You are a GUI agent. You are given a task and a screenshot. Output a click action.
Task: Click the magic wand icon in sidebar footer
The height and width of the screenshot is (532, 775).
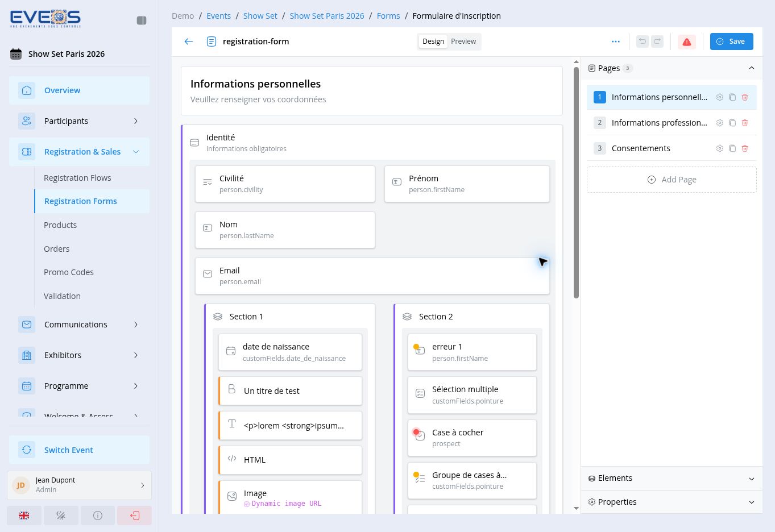[x=61, y=516]
